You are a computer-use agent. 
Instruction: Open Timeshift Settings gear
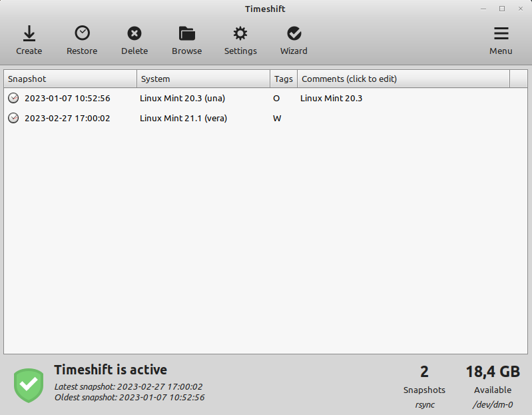(240, 41)
